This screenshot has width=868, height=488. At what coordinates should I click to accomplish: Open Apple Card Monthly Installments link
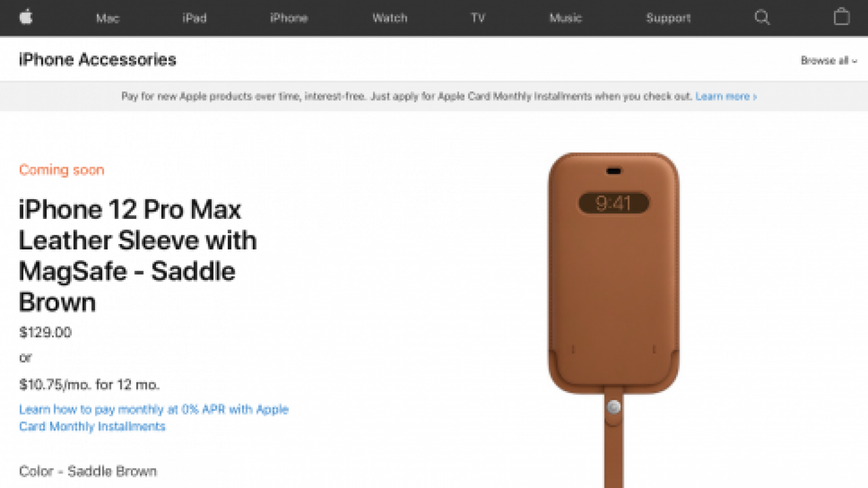pyautogui.click(x=154, y=418)
